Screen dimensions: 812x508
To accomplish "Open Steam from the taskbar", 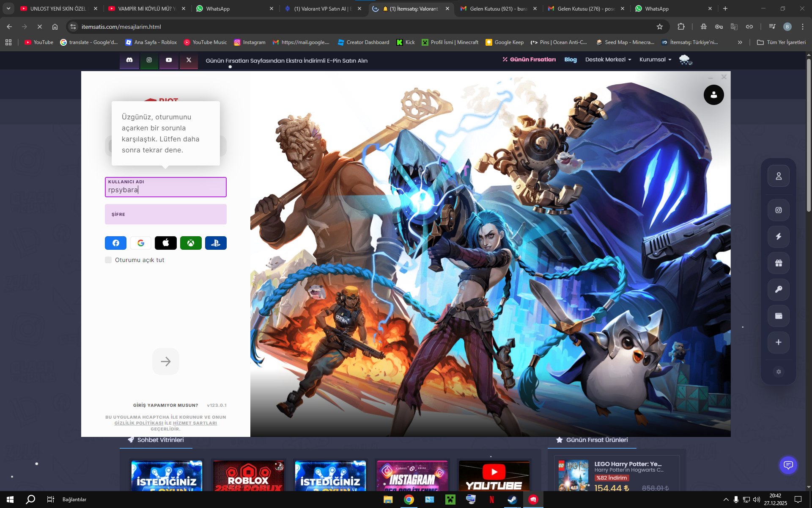I will point(512,500).
